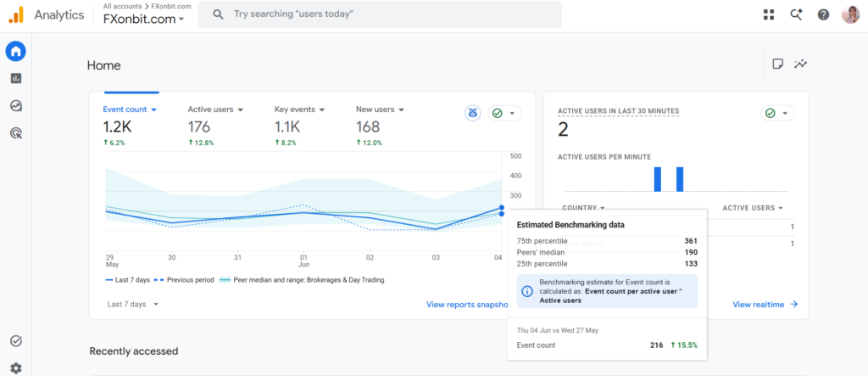The height and width of the screenshot is (376, 868).
Task: Open Help question mark icon
Action: [x=823, y=15]
